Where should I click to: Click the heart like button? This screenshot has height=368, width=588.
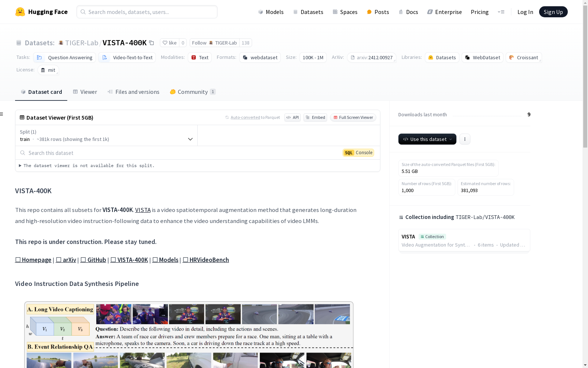coord(170,43)
